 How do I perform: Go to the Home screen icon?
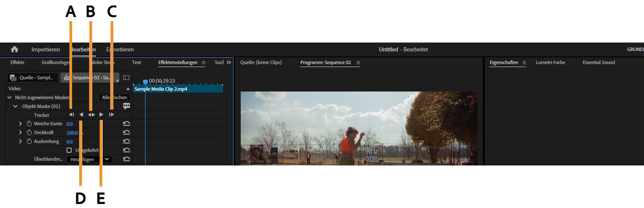tap(14, 49)
